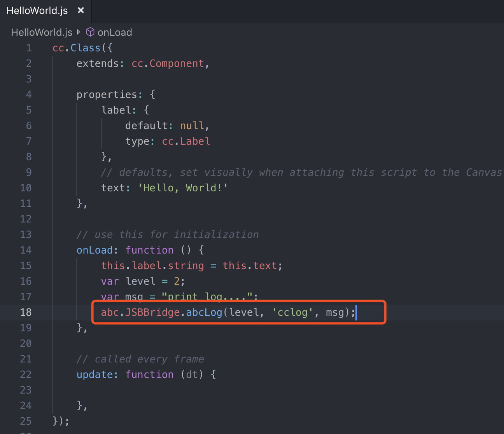Click 'this.text' on line 15

(250, 266)
